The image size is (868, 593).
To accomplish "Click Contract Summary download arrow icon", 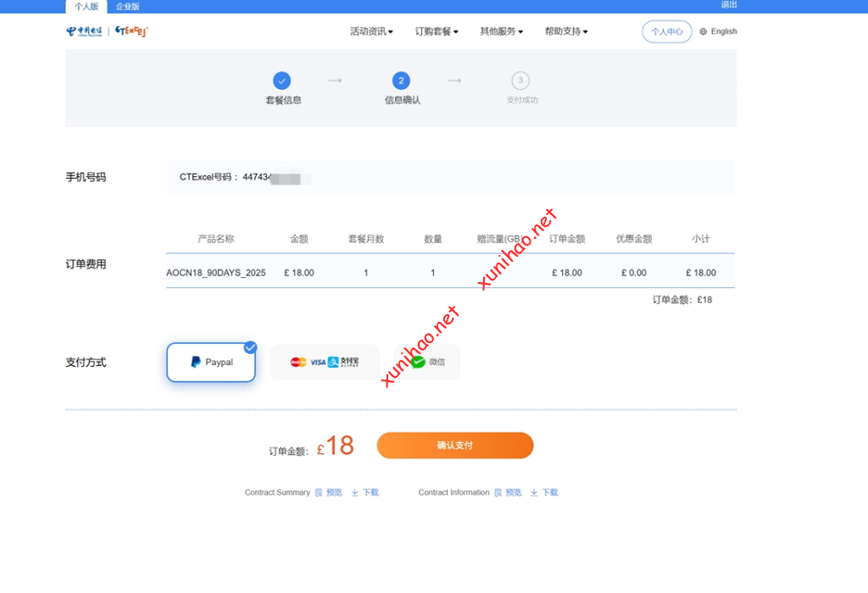I will click(x=355, y=492).
